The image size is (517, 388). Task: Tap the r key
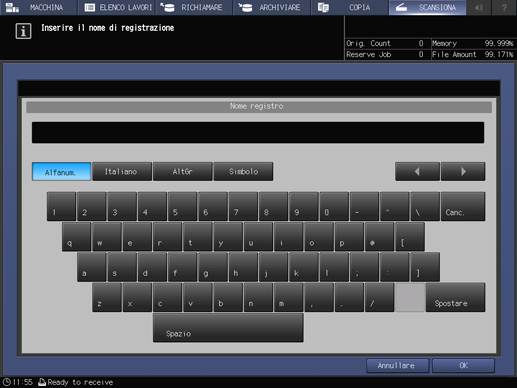tap(167, 237)
